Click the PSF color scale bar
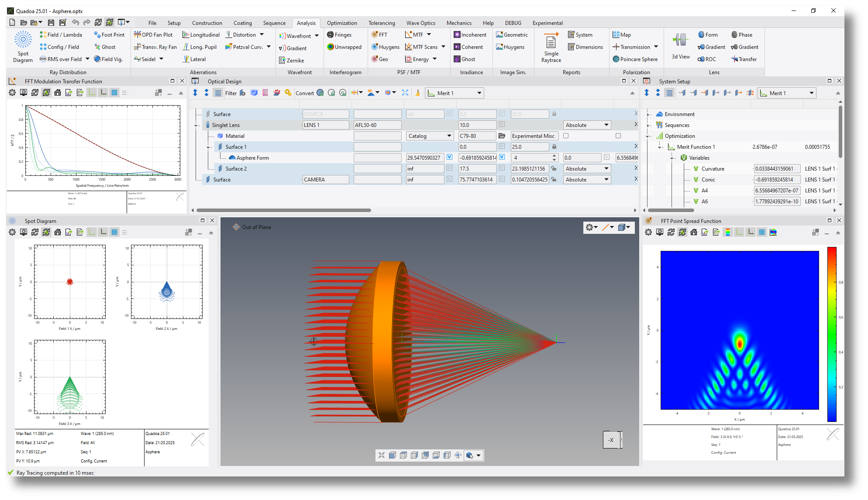Screen dimensions: 868x500 pyautogui.click(x=832, y=334)
